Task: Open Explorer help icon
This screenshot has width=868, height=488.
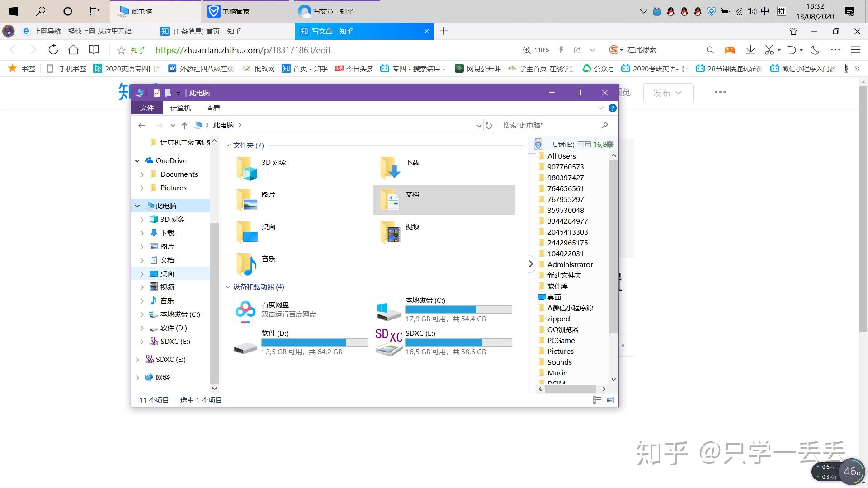Action: point(612,108)
